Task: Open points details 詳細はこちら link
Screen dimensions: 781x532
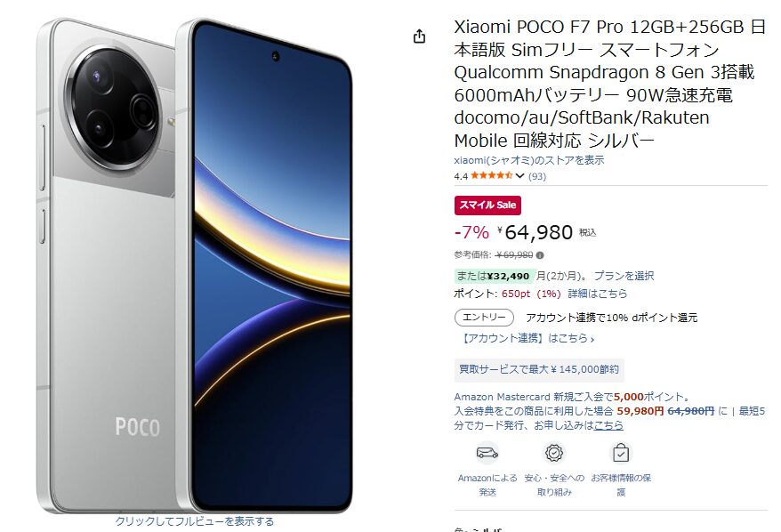Action: [x=597, y=294]
